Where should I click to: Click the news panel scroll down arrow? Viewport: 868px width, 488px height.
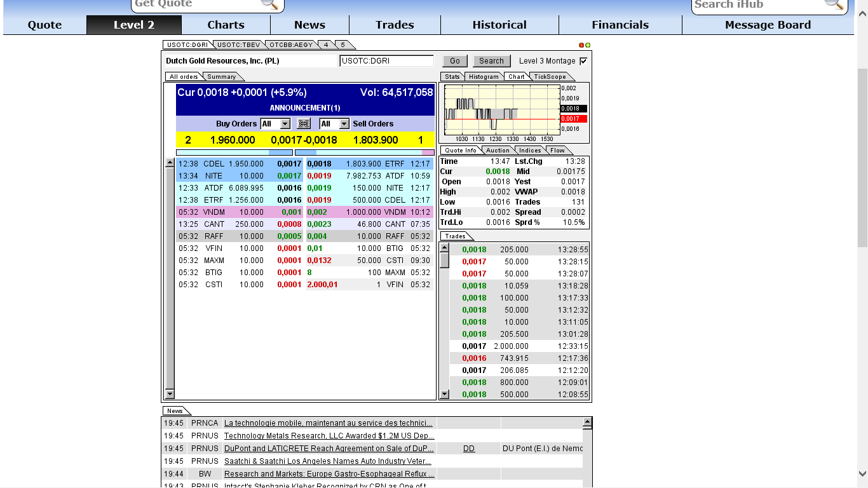coord(586,484)
